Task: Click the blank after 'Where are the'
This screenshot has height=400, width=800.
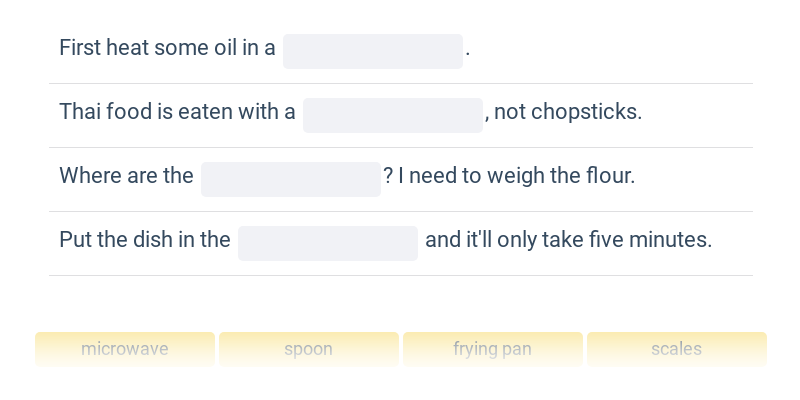Action: pos(291,180)
